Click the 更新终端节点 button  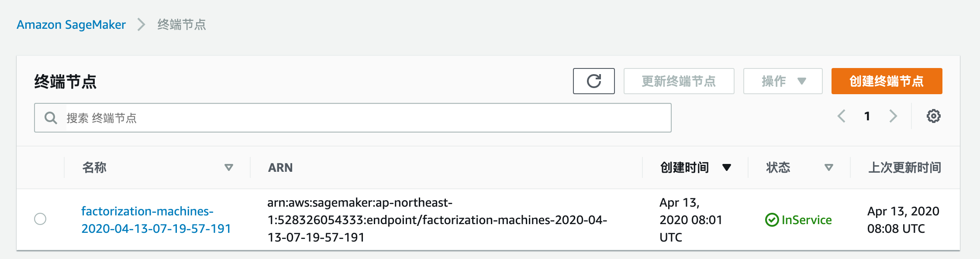pos(679,81)
